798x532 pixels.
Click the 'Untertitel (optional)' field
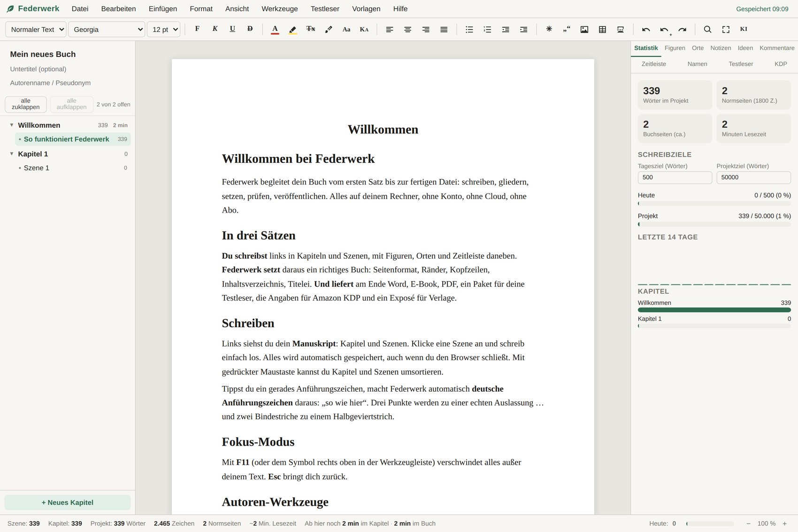(x=68, y=69)
